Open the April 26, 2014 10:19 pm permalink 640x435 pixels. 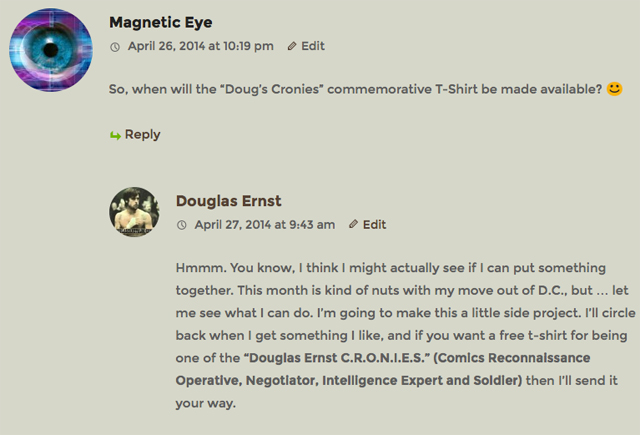click(200, 46)
